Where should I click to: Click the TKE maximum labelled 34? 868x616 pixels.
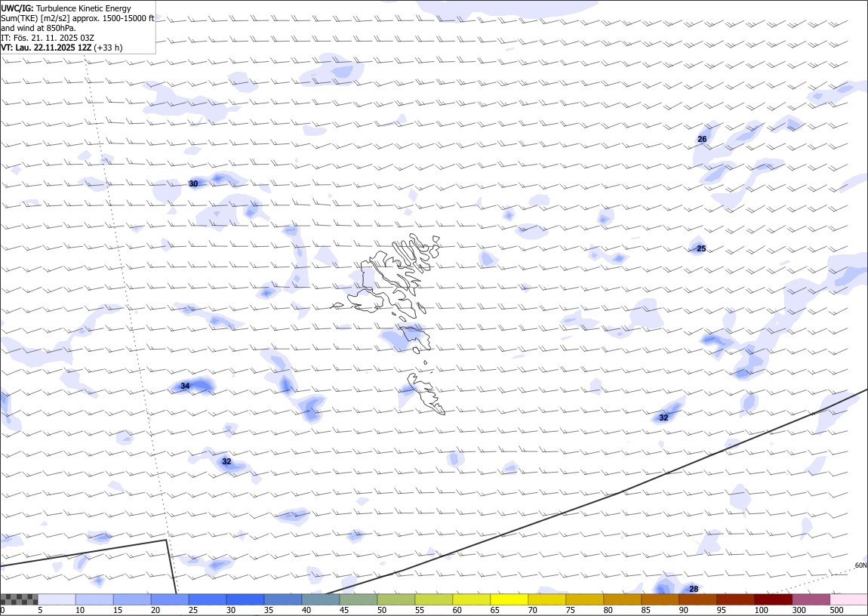point(185,386)
